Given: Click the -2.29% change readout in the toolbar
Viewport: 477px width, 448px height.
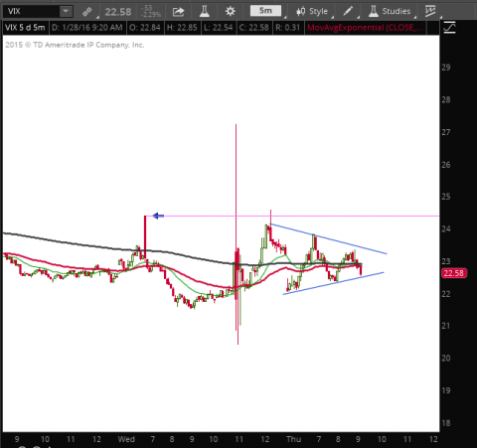Looking at the screenshot, I should [x=151, y=15].
